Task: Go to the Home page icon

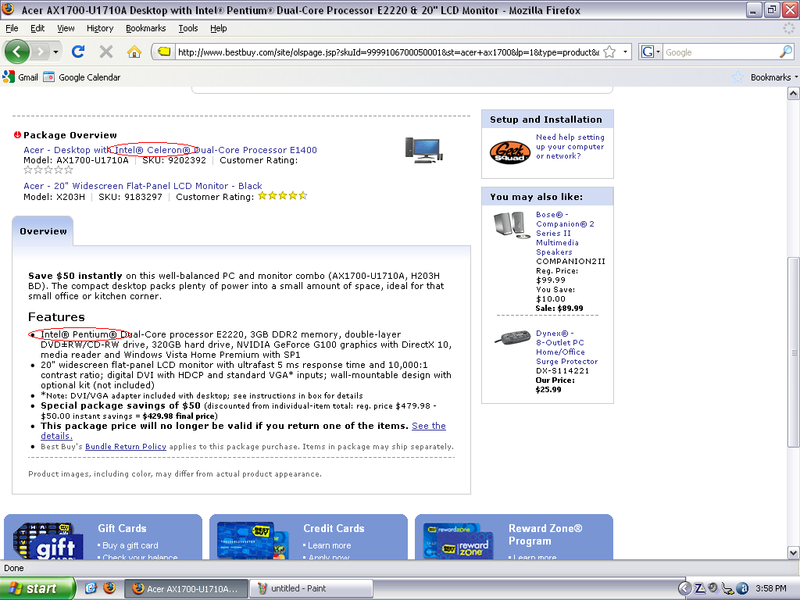Action: (x=134, y=52)
